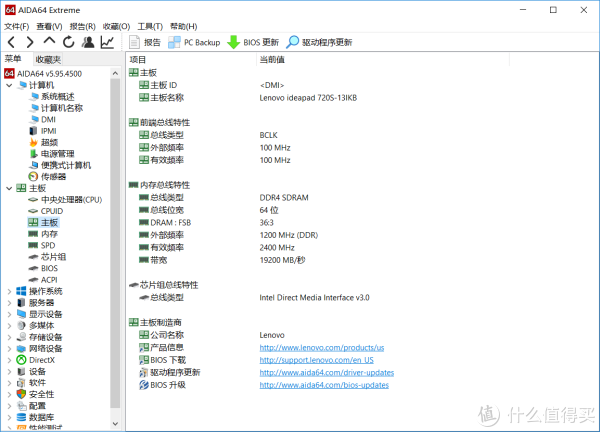Viewport: 600px width, 432px height.
Task: Open the support.lenovo.com/en_US link
Action: 316,360
